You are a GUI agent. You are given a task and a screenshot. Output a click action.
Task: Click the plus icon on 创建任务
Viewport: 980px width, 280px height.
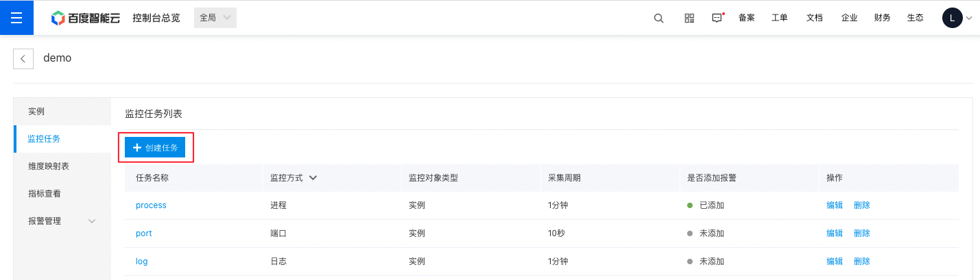(137, 147)
